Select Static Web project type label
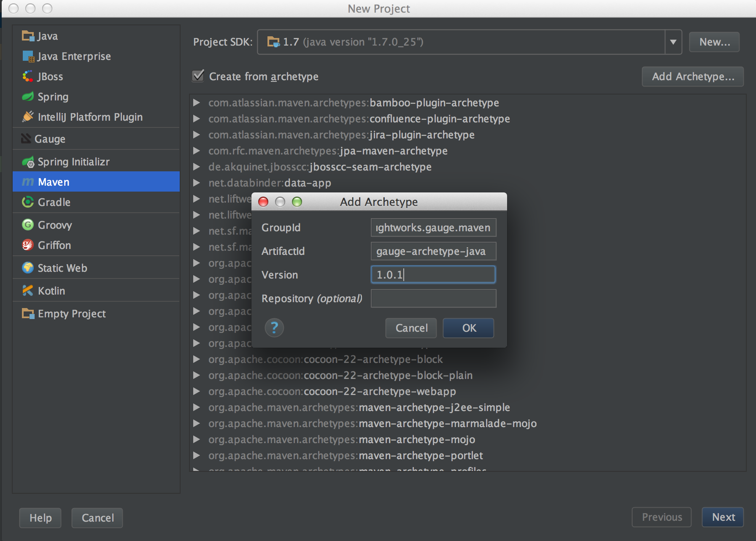This screenshot has width=756, height=541. (x=62, y=268)
